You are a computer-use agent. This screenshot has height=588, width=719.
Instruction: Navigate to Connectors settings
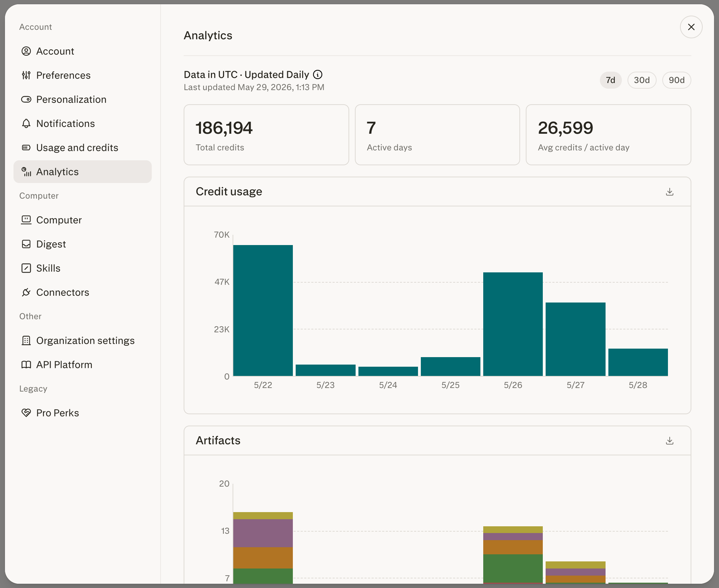pos(83,292)
